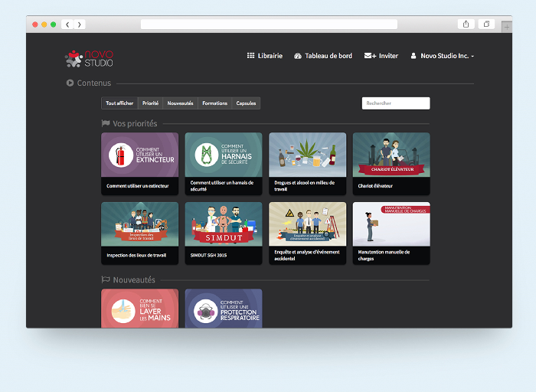Click the browser address bar
The width and height of the screenshot is (536, 392).
pyautogui.click(x=269, y=24)
